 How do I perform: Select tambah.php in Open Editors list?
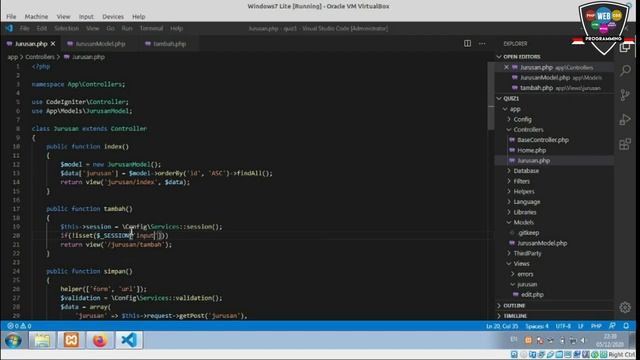tap(554, 88)
